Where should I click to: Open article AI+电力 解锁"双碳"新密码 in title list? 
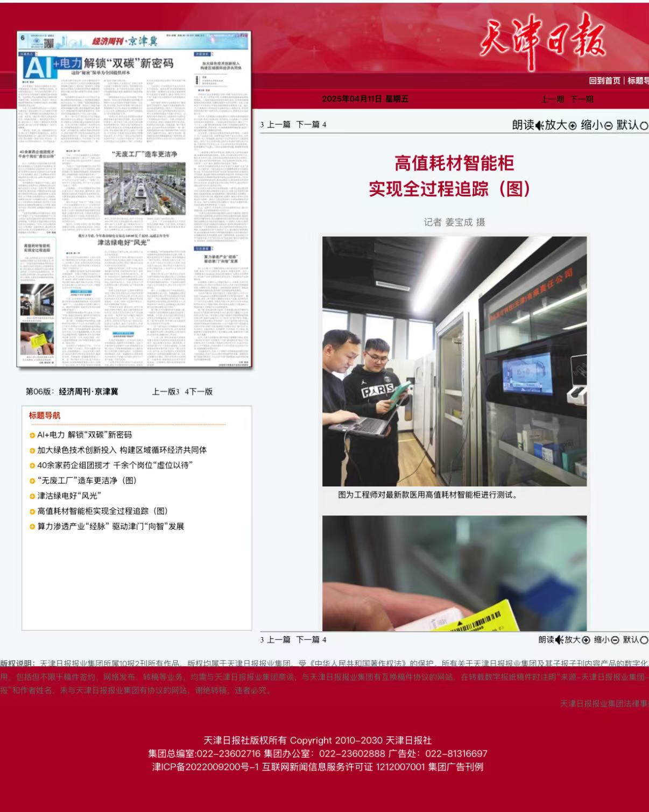(84, 435)
